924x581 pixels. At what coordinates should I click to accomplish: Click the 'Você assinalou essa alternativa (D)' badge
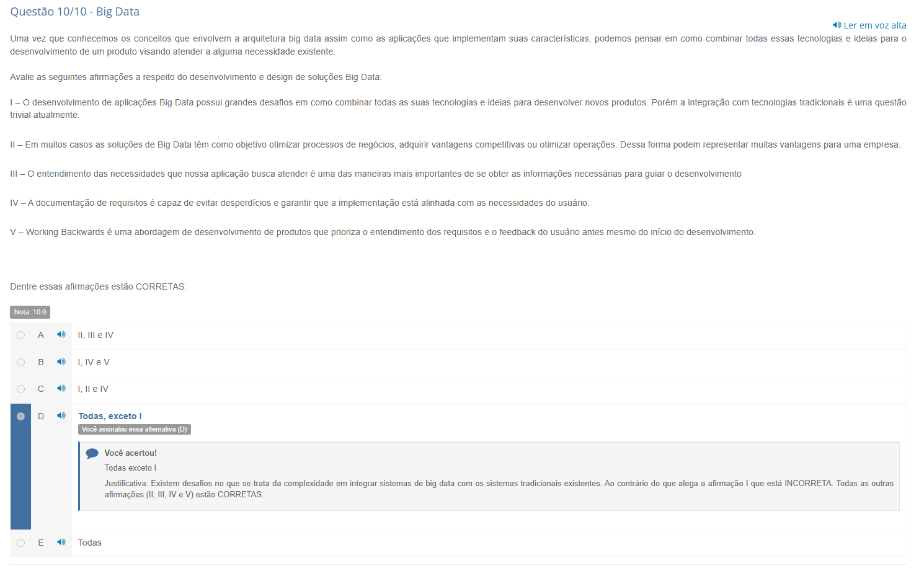pyautogui.click(x=135, y=429)
